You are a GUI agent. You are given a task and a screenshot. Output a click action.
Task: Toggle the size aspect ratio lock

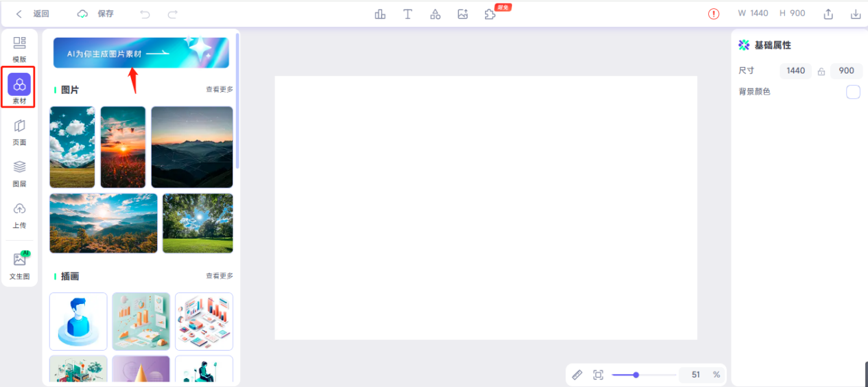tap(821, 71)
